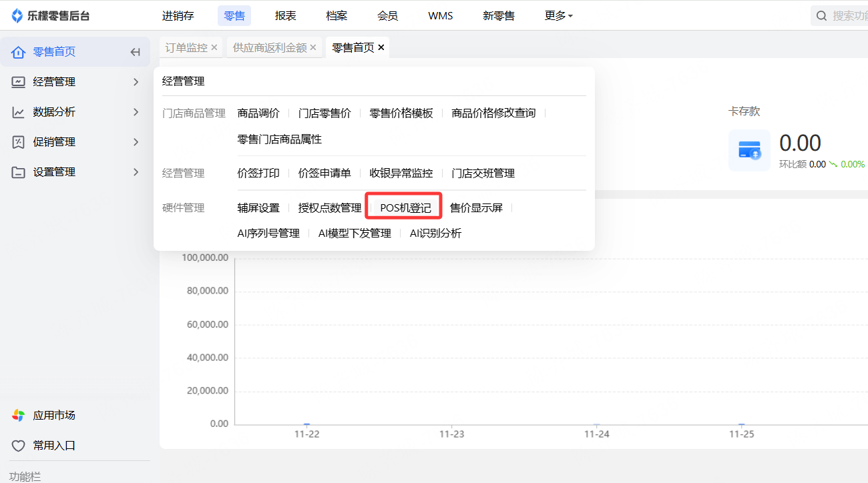The image size is (868, 483).
Task: Open POS机登记 link
Action: 405,208
